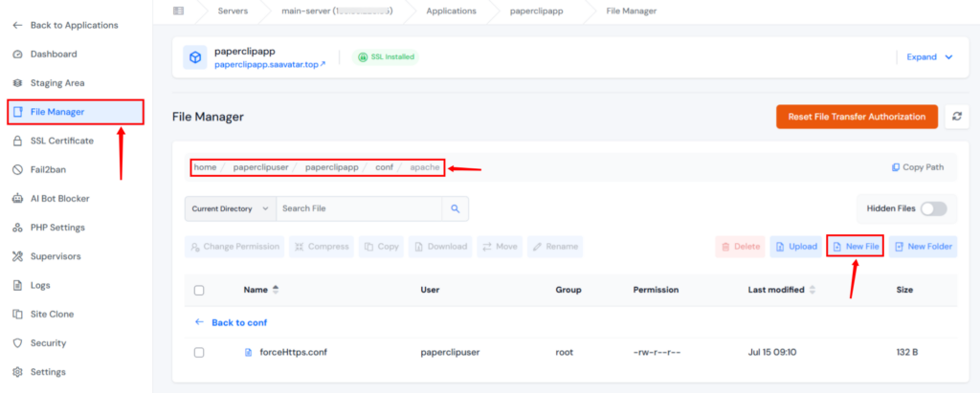The height and width of the screenshot is (393, 980).
Task: Navigate to the home path segment
Action: tap(205, 167)
